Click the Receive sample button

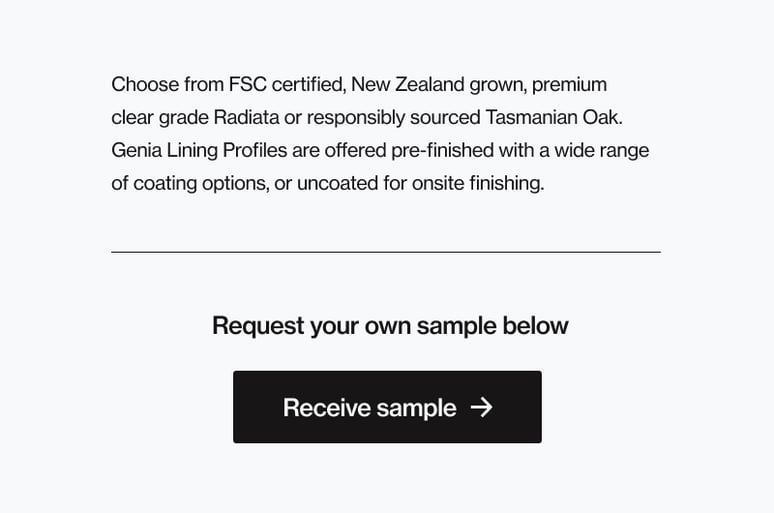tap(387, 407)
